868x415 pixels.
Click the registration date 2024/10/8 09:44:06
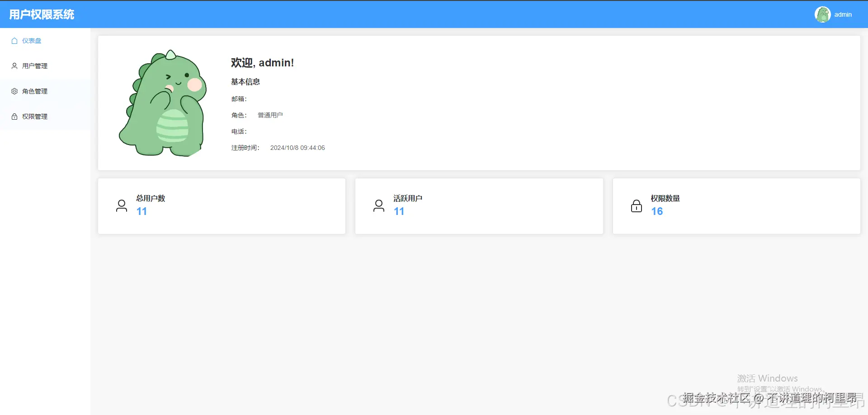[297, 148]
